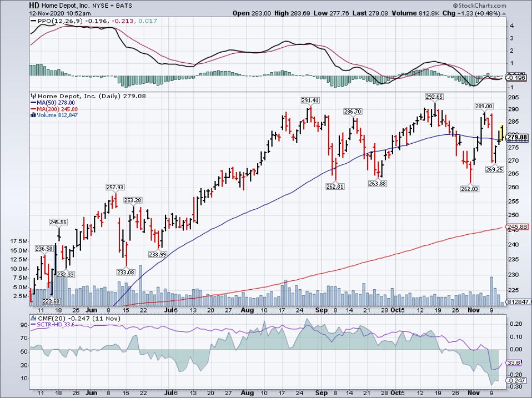Screen dimensions: 532x398
Task: Click the 279.08 current price tag on the right axis
Action: tap(516, 137)
